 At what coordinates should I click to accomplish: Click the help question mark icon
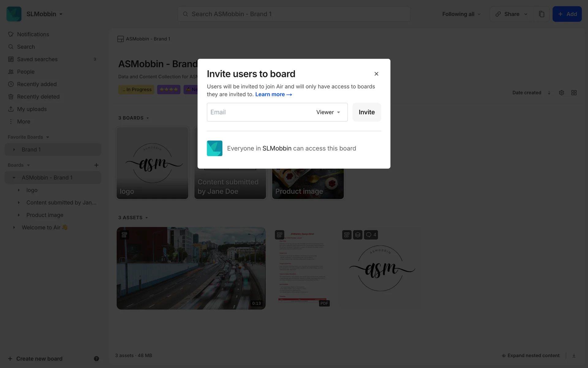[96, 358]
